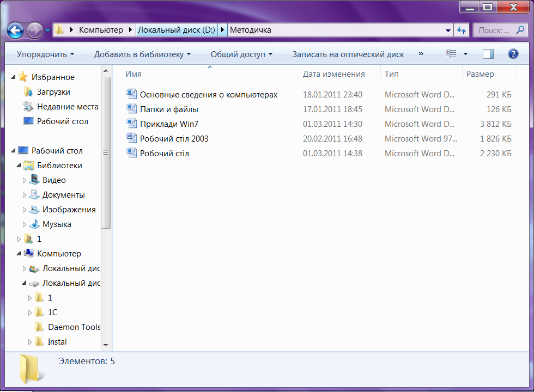
Task: Select the Папки и файлы file name
Action: click(169, 109)
